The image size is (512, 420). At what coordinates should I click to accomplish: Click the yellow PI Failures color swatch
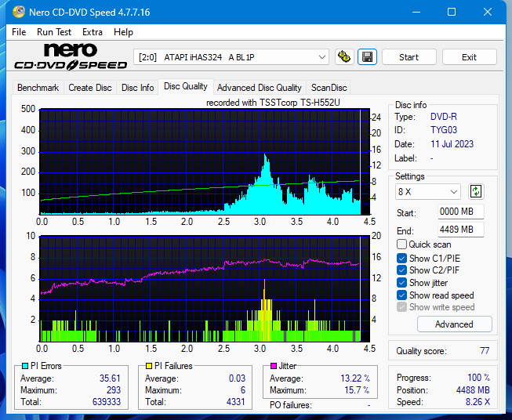(149, 366)
